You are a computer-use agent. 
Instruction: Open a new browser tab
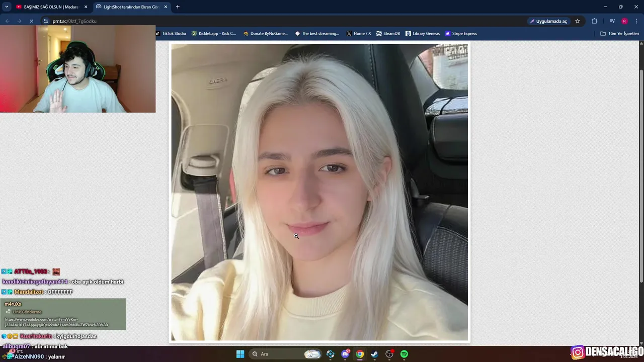pos(178,7)
